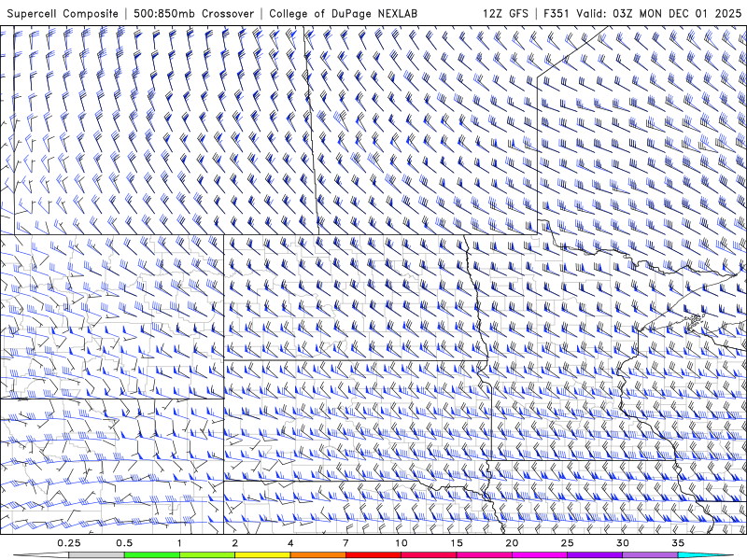
Task: Click the 'F351' forecast hour label
Action: (557, 13)
